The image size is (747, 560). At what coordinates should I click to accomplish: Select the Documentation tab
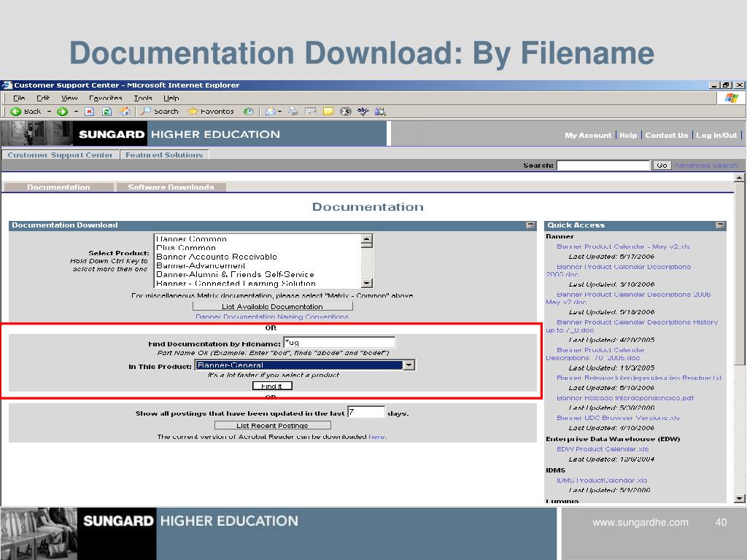coord(58,187)
